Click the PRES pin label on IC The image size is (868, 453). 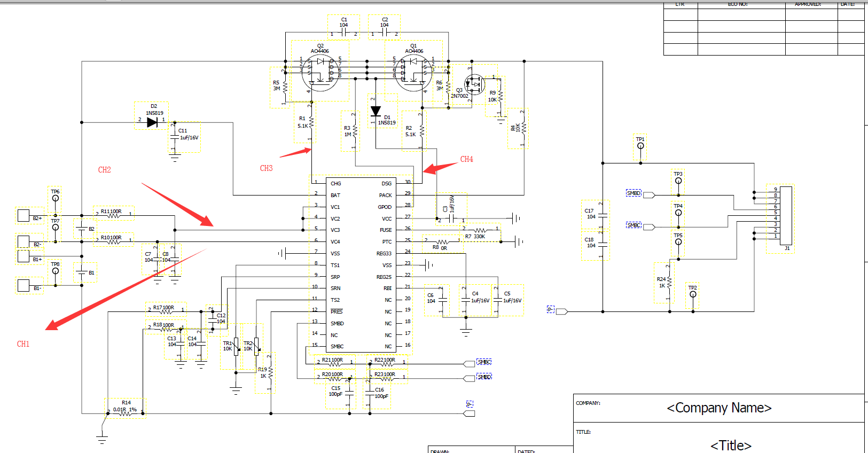[337, 311]
